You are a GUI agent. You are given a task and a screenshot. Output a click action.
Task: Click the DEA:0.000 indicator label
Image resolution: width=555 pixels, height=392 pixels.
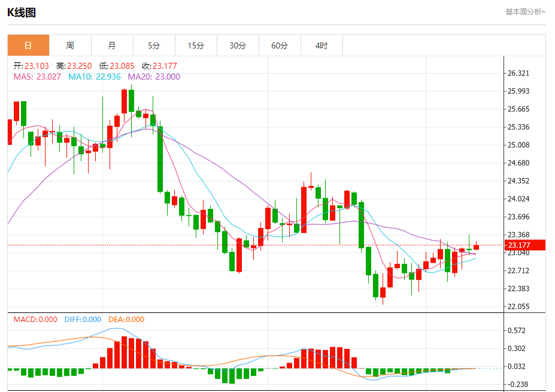[126, 320]
